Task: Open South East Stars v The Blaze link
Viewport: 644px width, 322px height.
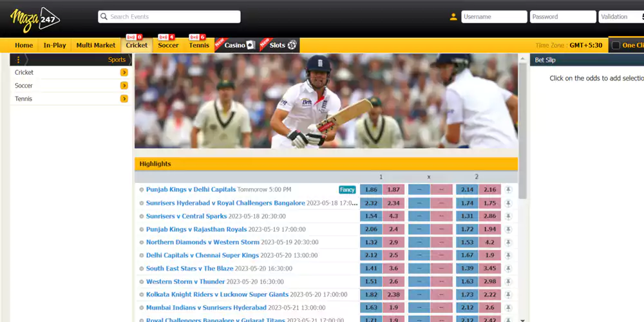Action: point(190,269)
